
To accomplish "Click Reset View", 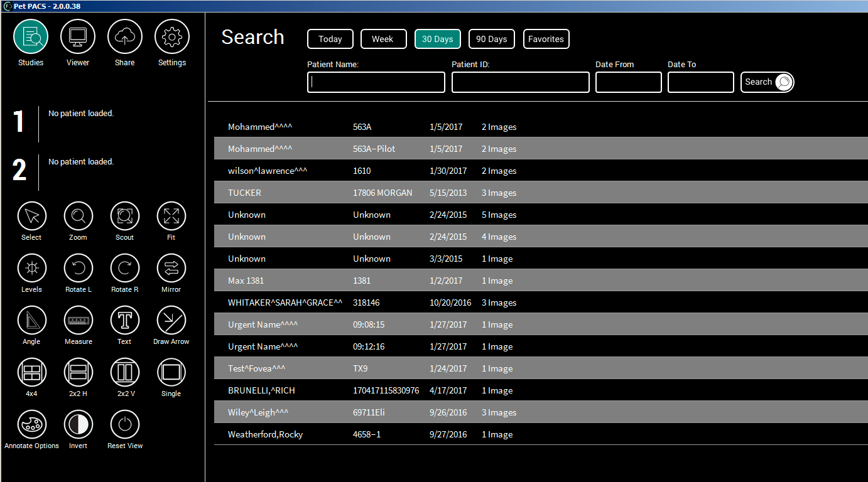I will pos(125,425).
